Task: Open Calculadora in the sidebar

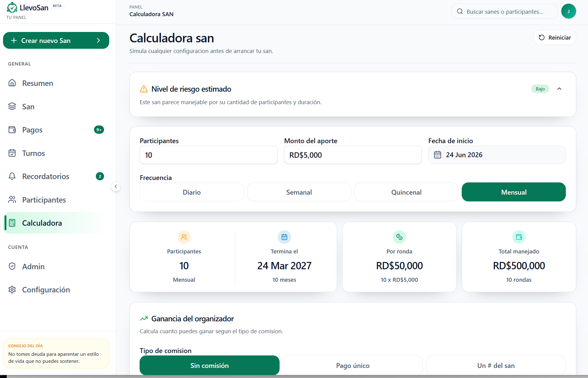Action: pyautogui.click(x=56, y=223)
